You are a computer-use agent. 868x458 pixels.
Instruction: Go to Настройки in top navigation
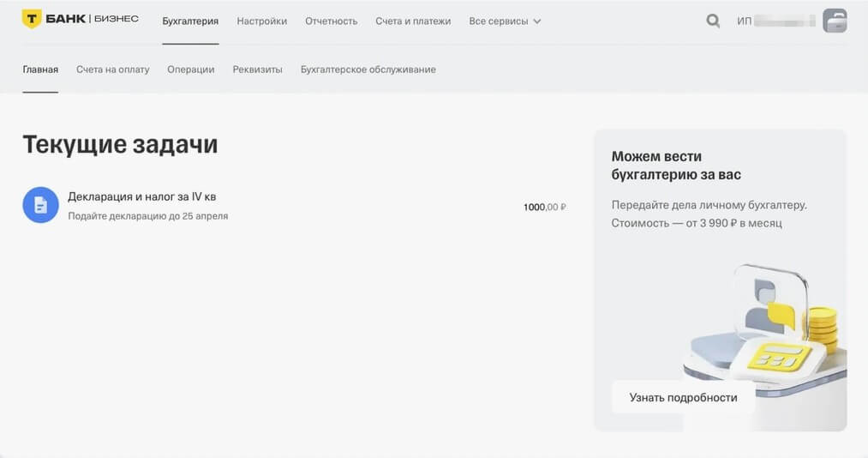261,21
